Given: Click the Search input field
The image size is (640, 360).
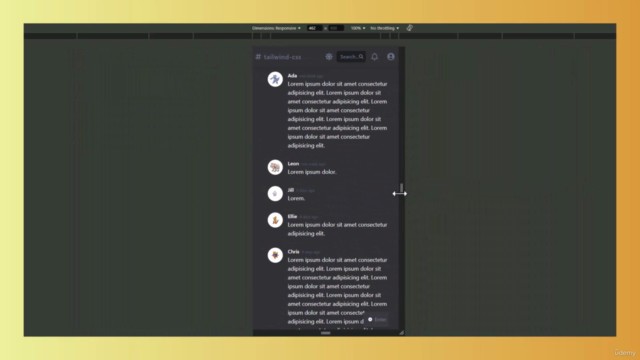Looking at the screenshot, I should (351, 57).
